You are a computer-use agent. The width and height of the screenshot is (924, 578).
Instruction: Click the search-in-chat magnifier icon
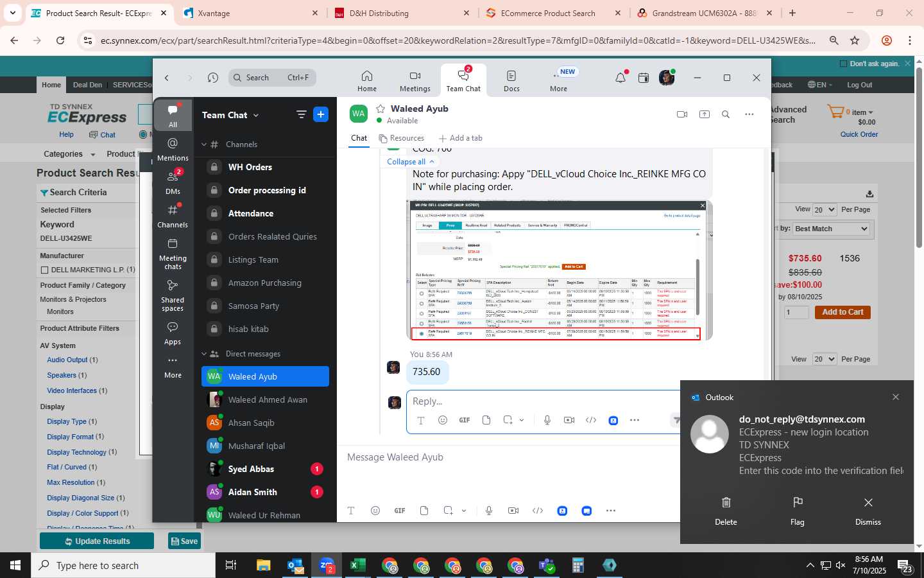pyautogui.click(x=726, y=114)
